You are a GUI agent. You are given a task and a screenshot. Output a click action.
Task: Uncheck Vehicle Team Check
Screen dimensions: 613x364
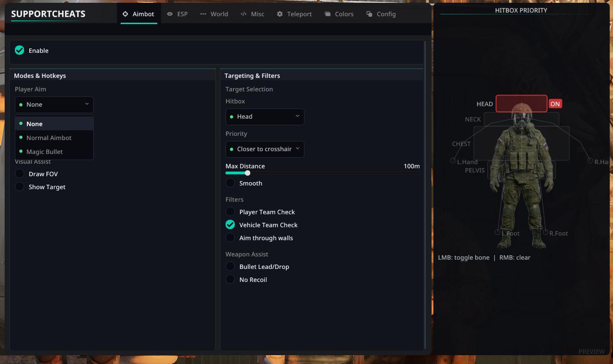pos(230,225)
